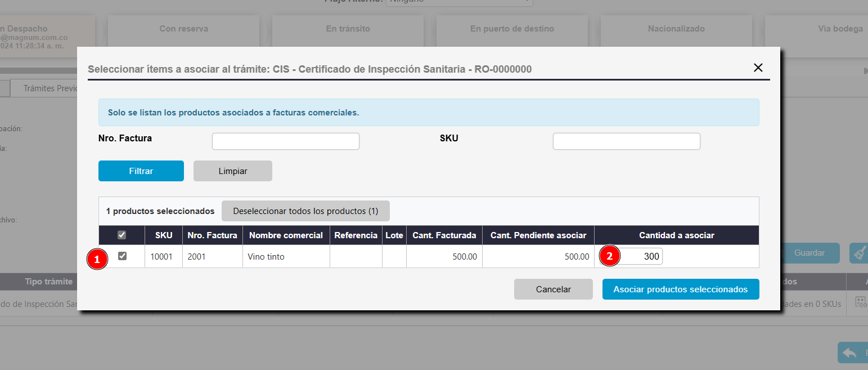Click Asociar productos seleccionados button
The image size is (868, 370).
(x=680, y=289)
